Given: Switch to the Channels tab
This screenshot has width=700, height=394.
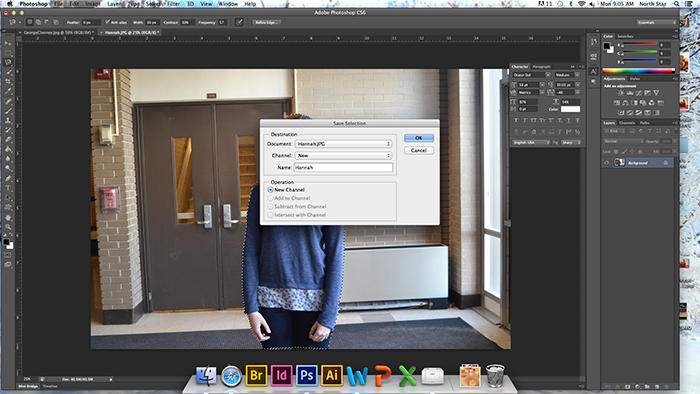Looking at the screenshot, I should point(627,123).
